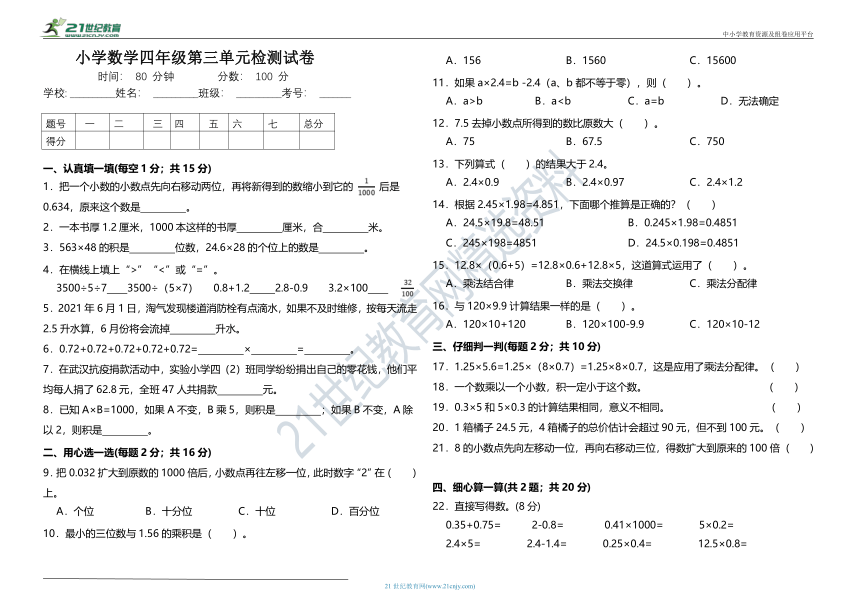Screen dimensions: 860x608
Task: Choose option "B. 0.245×1.98=0.4851" for question 14
Action: tap(682, 223)
